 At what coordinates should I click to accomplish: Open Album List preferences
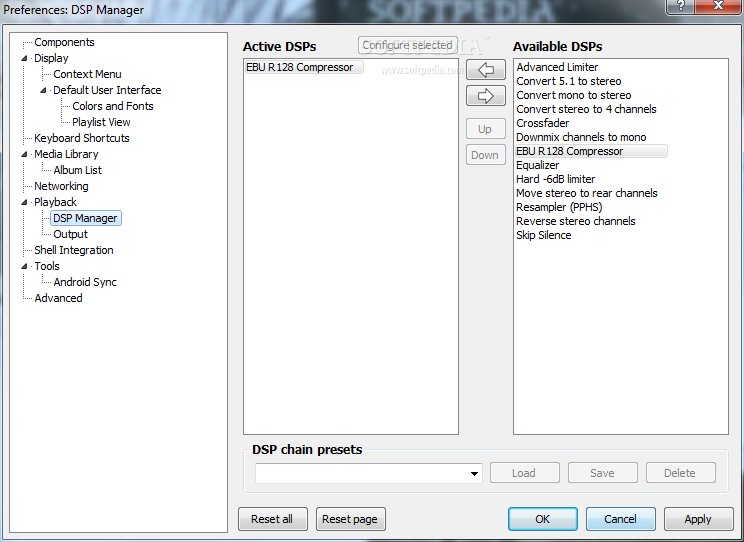[x=77, y=170]
